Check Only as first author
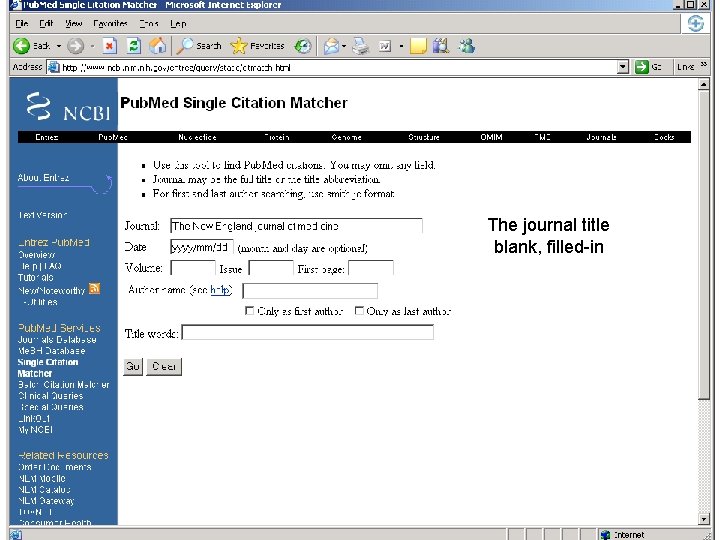The height and width of the screenshot is (540, 720). pyautogui.click(x=249, y=311)
